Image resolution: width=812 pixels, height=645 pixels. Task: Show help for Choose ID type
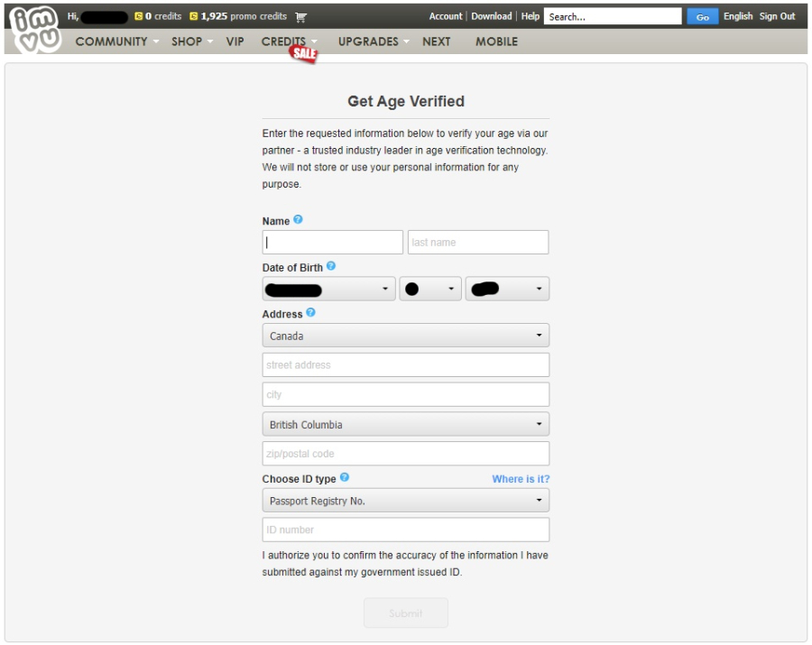point(345,477)
